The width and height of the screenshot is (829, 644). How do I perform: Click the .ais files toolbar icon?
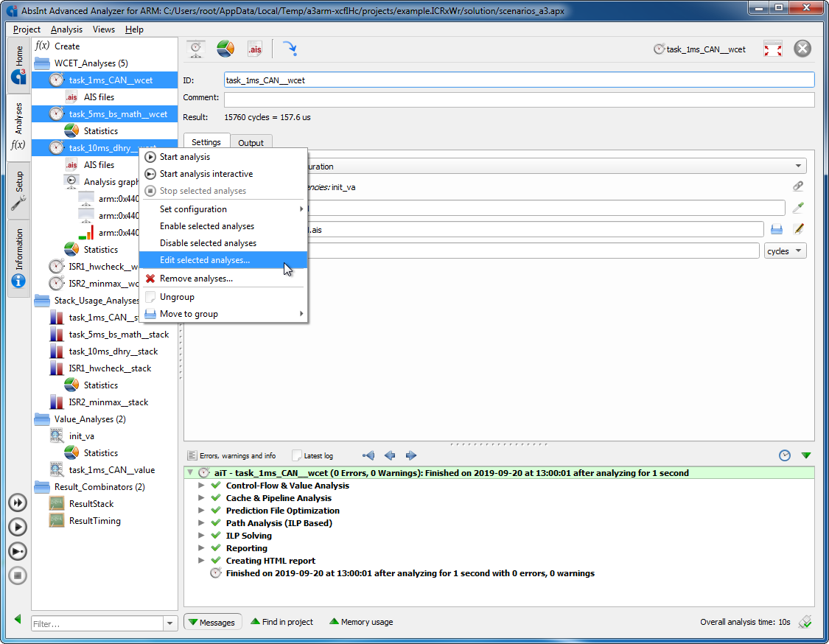coord(255,49)
